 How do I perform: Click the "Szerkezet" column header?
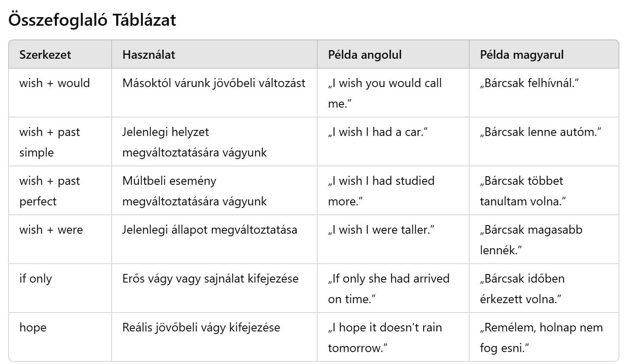(45, 54)
